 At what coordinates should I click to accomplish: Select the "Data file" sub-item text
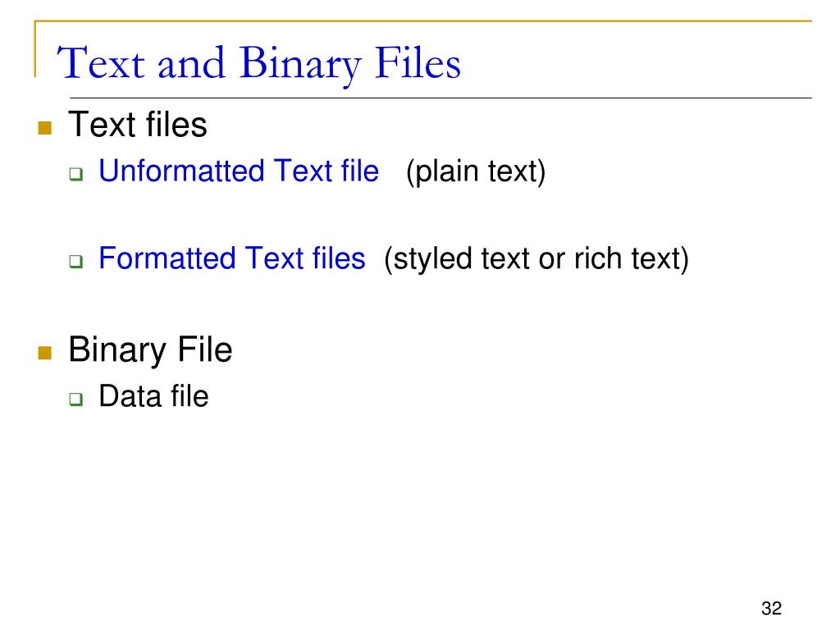click(x=153, y=396)
